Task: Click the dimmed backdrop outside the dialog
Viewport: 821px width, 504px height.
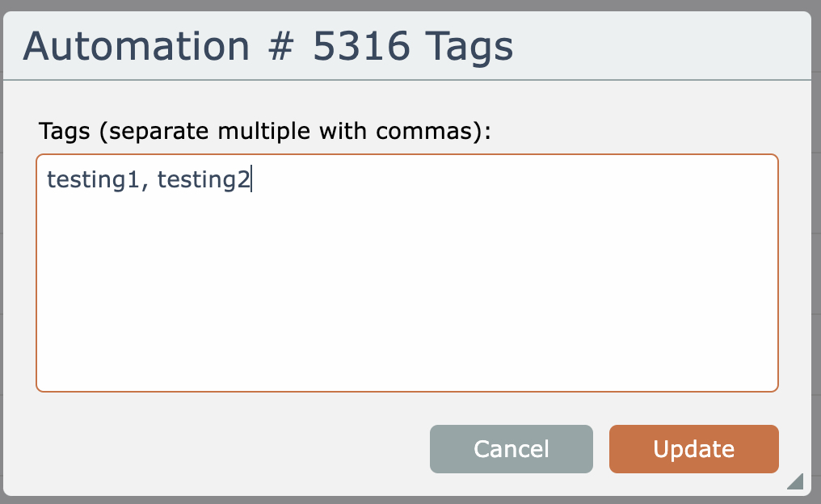Action: (x=816, y=242)
